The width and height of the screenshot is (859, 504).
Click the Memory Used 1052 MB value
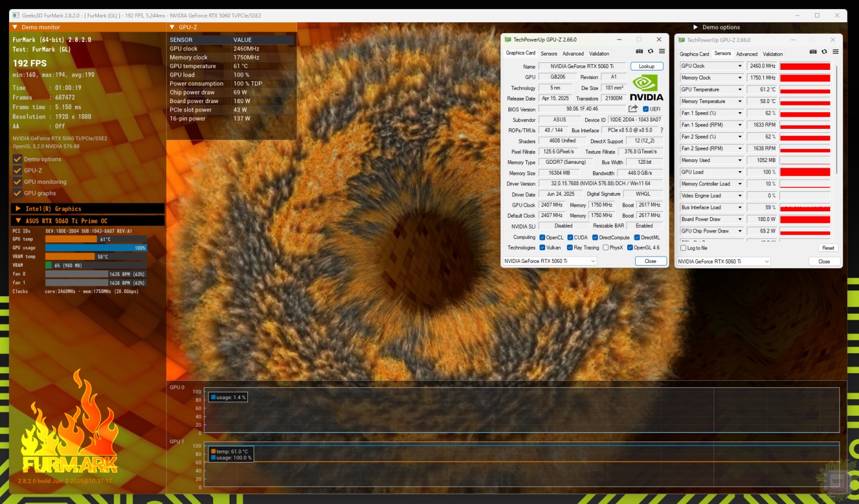(x=762, y=160)
